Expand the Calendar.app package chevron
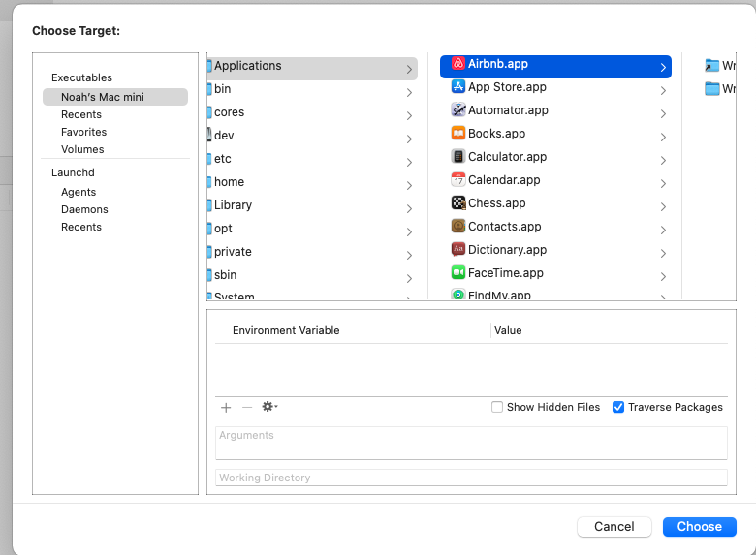This screenshot has height=555, width=756. click(x=663, y=183)
